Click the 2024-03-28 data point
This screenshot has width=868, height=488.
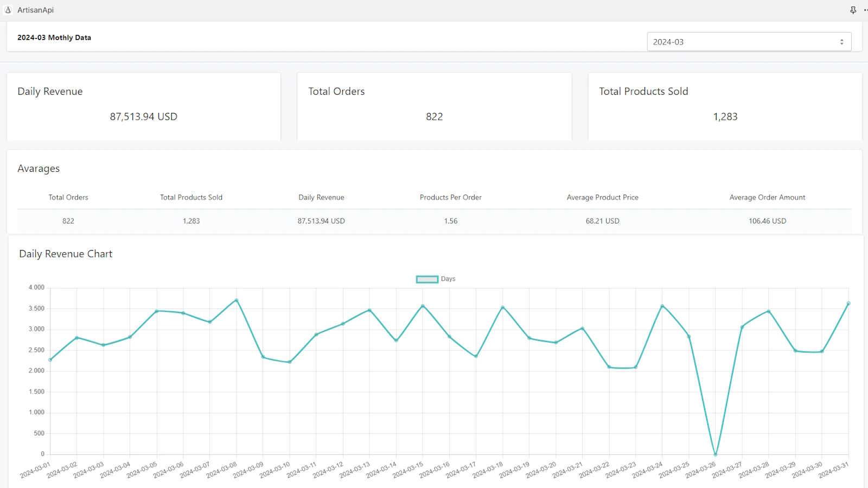[x=768, y=311]
